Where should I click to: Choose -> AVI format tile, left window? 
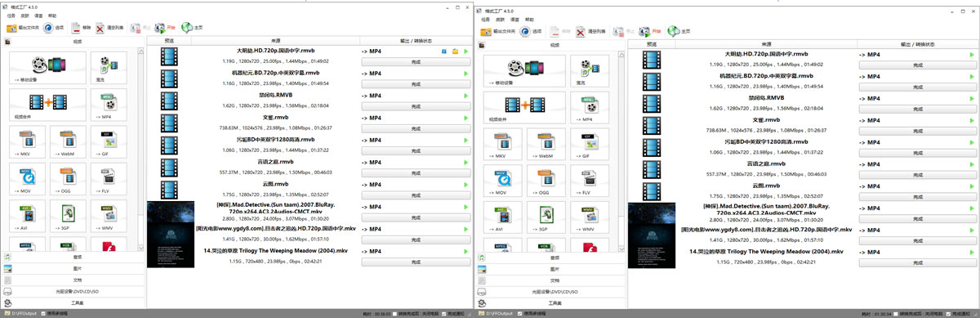[28, 217]
